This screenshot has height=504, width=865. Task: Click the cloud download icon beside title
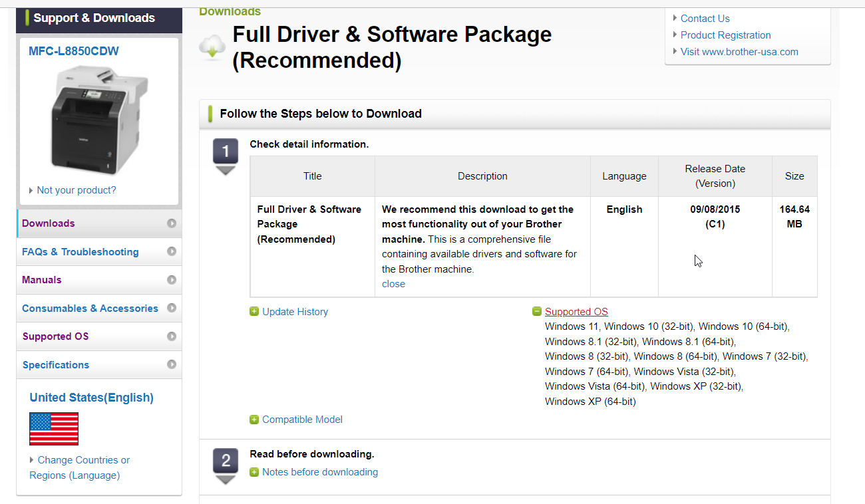(212, 48)
